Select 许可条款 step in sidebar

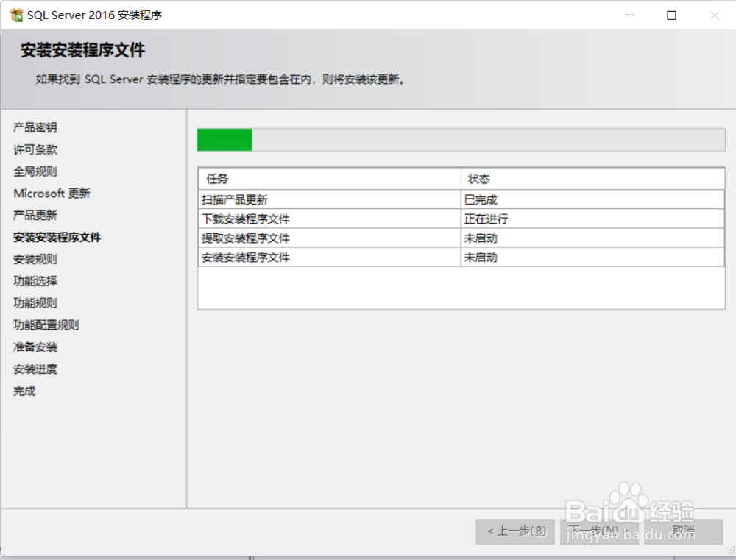point(35,149)
